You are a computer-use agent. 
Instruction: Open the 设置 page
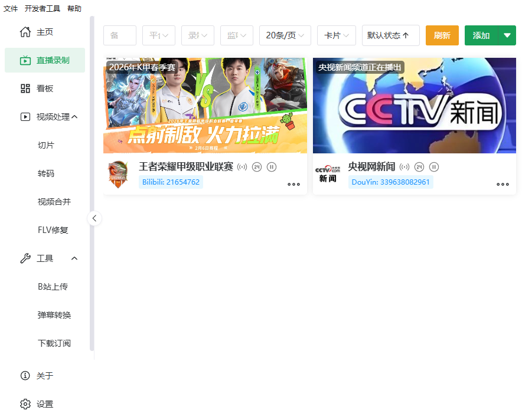(45, 404)
